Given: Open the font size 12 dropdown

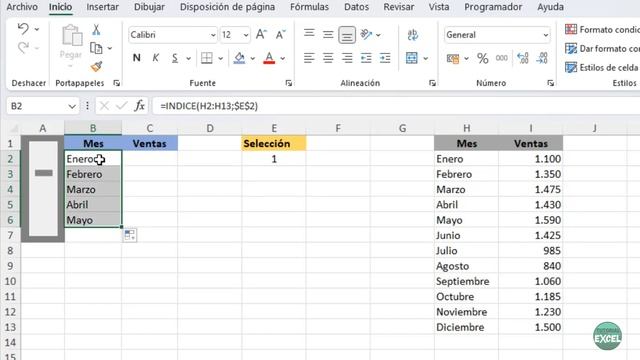Looking at the screenshot, I should click(246, 35).
